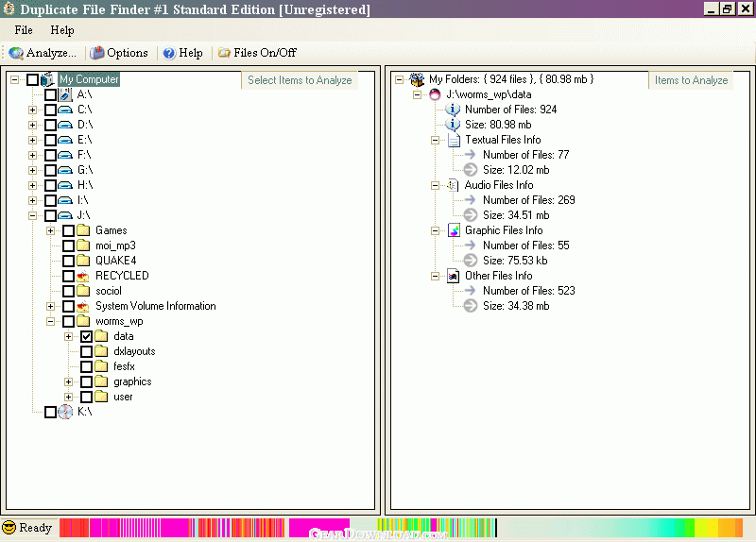The height and width of the screenshot is (542, 756).
Task: Click 'Number of Files: 55' row
Action: [526, 246]
